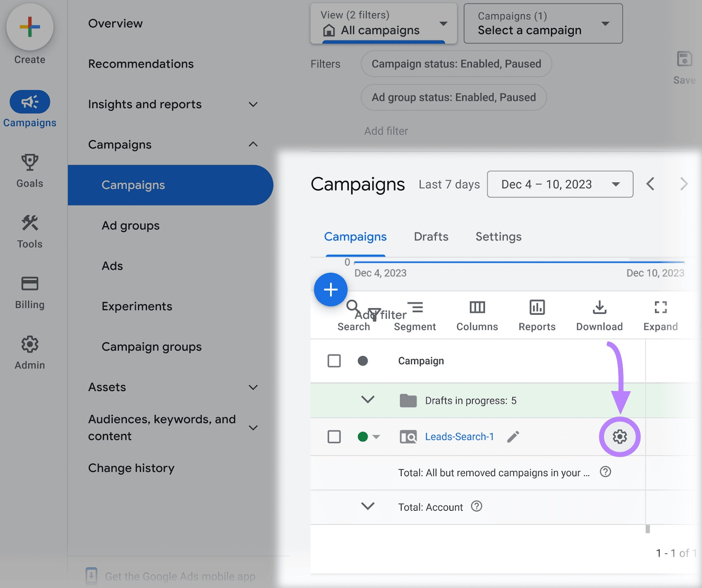The image size is (702, 588).
Task: Click the next date period arrow
Action: [x=683, y=184]
